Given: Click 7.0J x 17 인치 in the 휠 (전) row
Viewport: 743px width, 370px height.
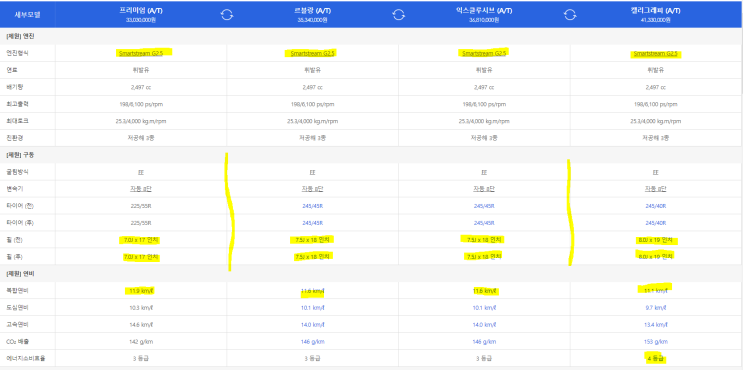Looking at the screenshot, I should click(x=141, y=240).
